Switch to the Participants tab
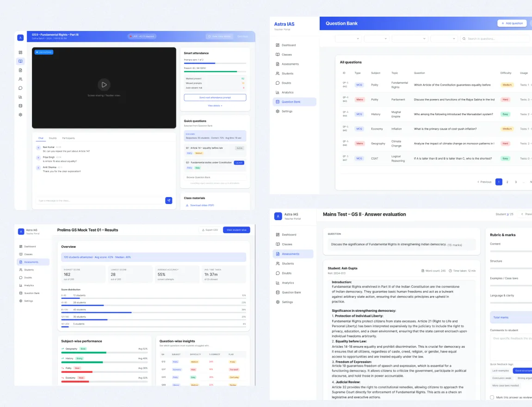This screenshot has height=407, width=532. click(x=68, y=138)
